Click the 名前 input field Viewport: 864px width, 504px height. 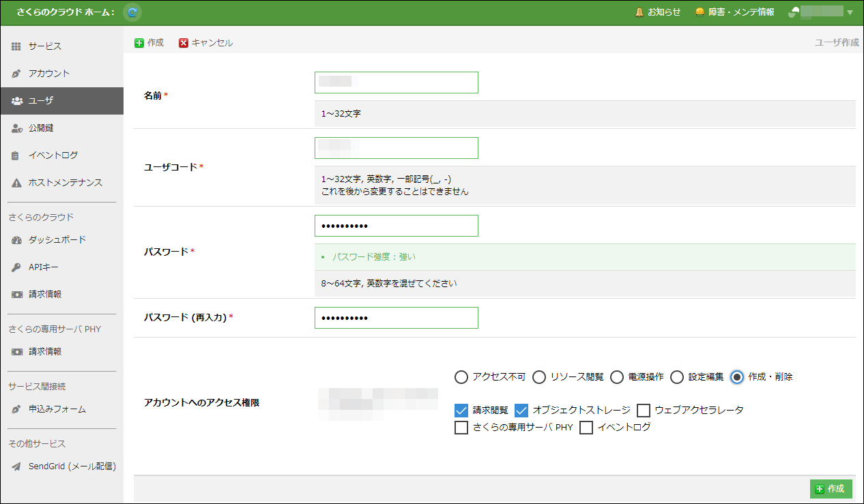[x=396, y=83]
